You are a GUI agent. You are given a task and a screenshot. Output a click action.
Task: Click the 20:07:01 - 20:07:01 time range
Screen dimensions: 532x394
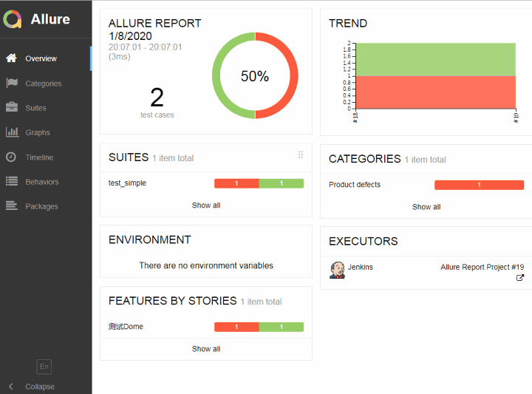point(146,47)
